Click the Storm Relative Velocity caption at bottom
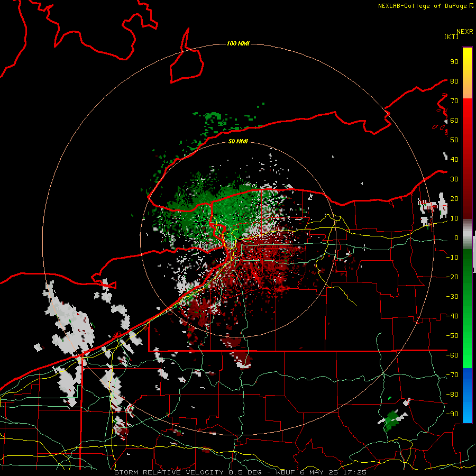Image resolution: width=476 pixels, height=476 pixels. click(241, 472)
